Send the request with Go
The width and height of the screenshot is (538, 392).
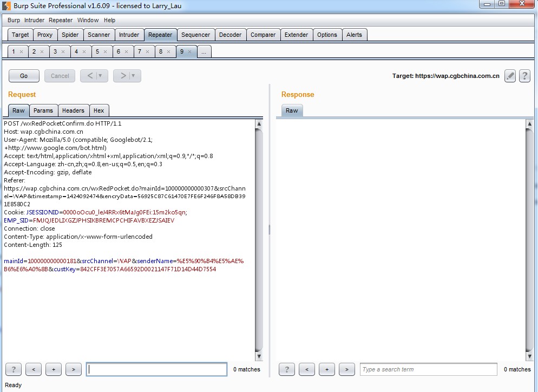click(x=24, y=76)
